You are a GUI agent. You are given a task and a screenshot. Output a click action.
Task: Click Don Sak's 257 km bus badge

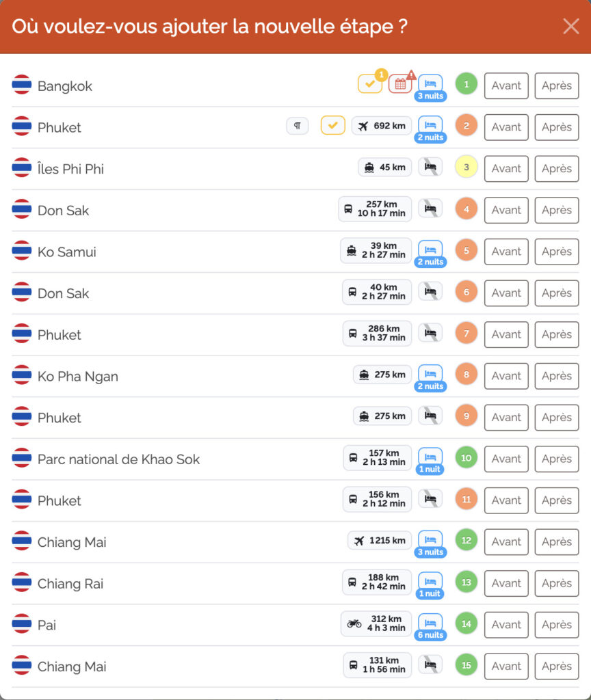[x=375, y=209]
